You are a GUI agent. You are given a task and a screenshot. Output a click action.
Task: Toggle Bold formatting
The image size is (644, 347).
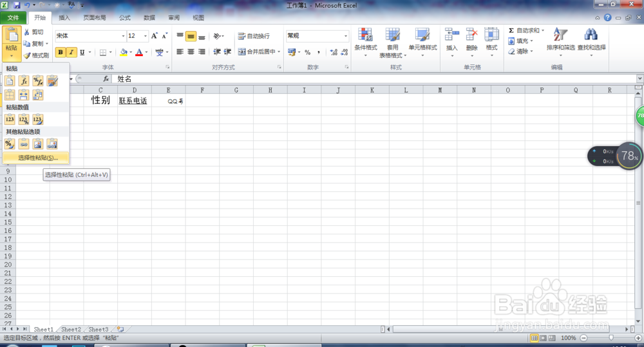click(61, 52)
